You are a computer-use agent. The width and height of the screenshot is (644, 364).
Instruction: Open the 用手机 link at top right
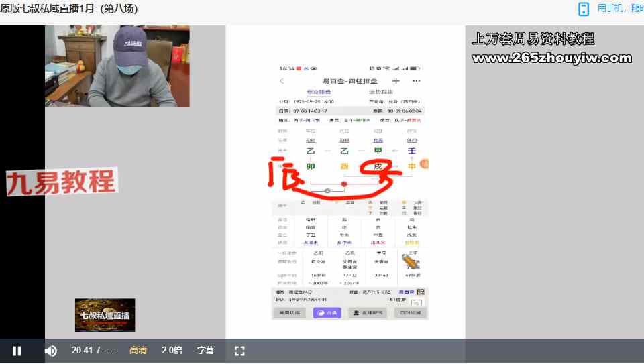point(617,9)
